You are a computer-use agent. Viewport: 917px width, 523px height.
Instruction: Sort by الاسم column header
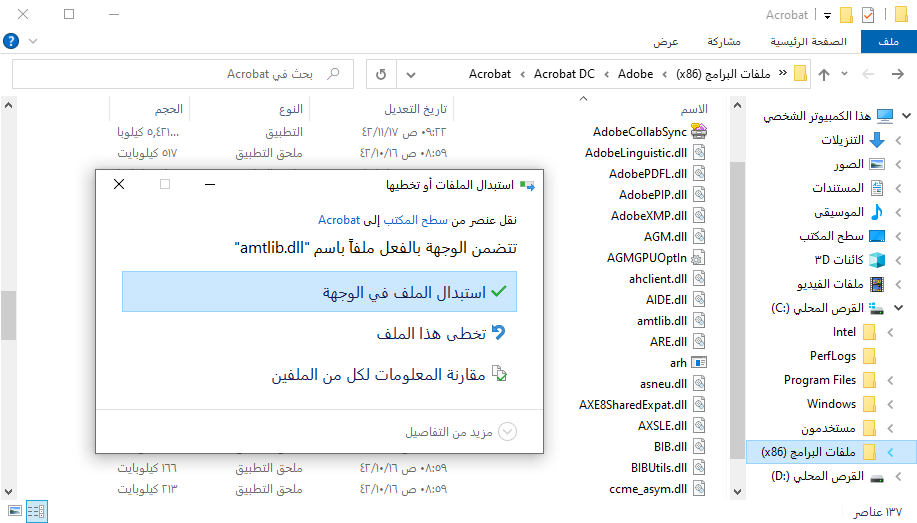click(694, 109)
